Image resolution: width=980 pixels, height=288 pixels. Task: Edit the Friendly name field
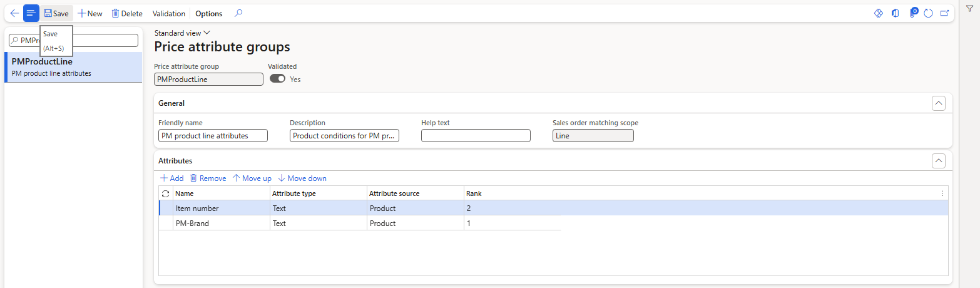point(213,135)
